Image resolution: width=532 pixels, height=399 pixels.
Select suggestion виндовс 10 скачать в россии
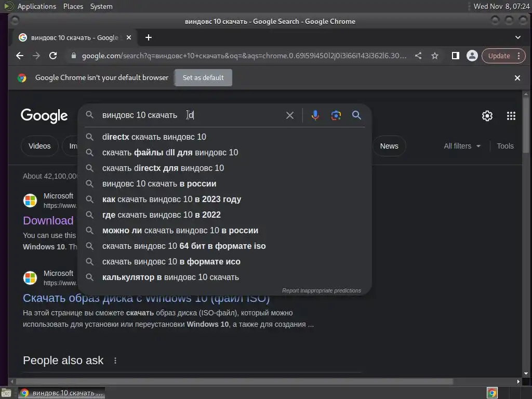coord(224,183)
